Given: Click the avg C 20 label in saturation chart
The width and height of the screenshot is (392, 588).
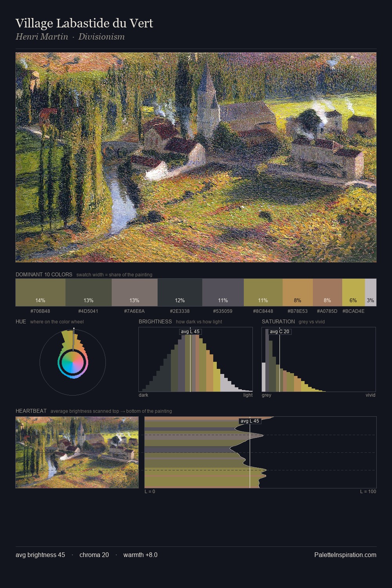Looking at the screenshot, I should click(x=279, y=332).
